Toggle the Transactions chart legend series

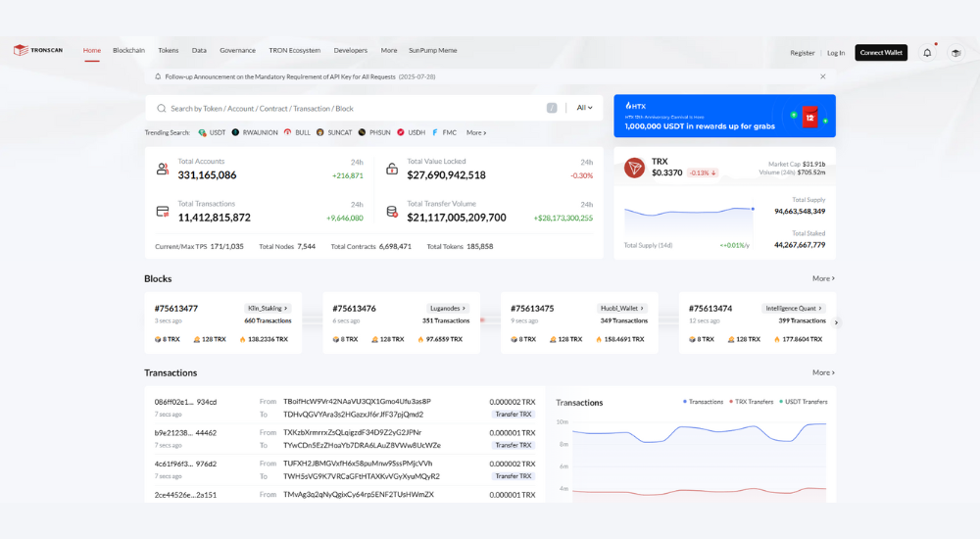click(x=703, y=402)
